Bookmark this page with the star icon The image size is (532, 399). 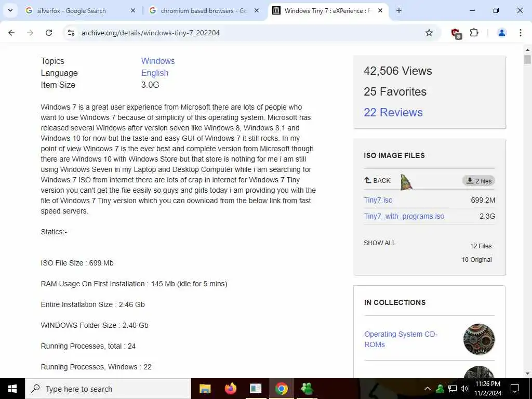click(429, 33)
